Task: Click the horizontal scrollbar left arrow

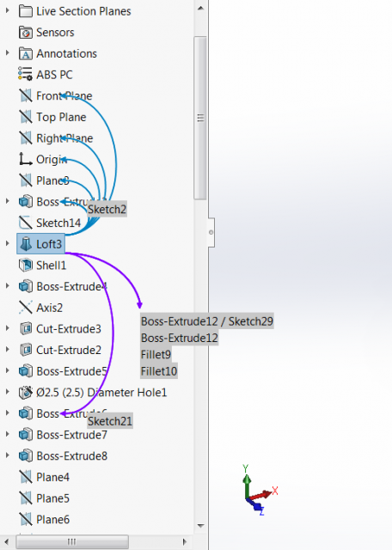Action: [8, 541]
